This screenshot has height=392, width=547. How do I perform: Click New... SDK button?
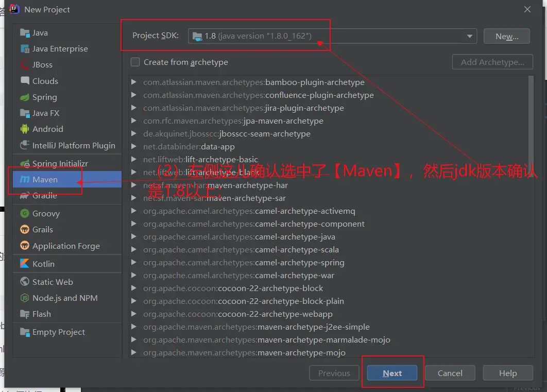(507, 36)
